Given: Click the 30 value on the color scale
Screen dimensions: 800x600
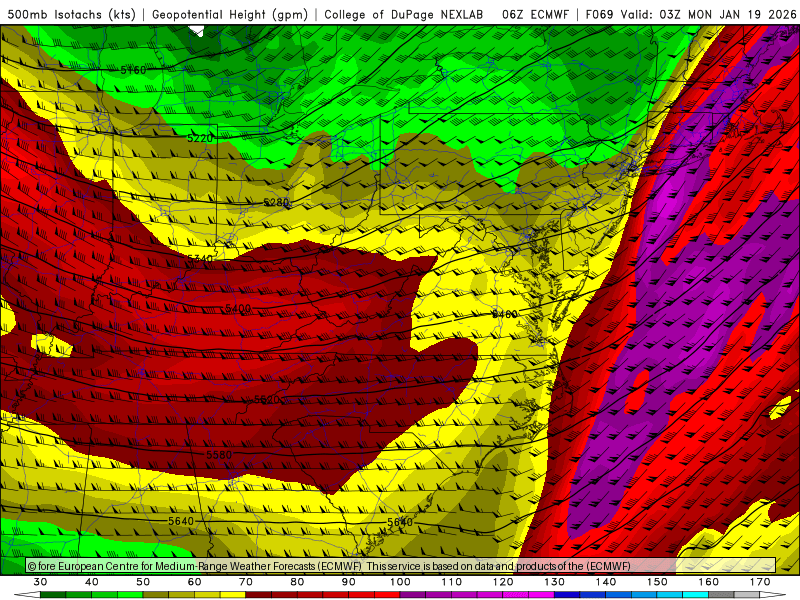Looking at the screenshot, I should 40,582.
